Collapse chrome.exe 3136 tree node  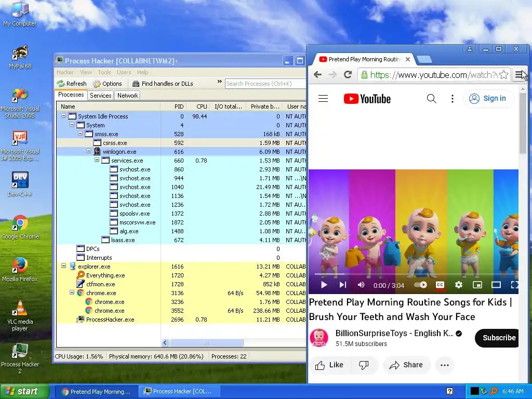[x=72, y=292]
